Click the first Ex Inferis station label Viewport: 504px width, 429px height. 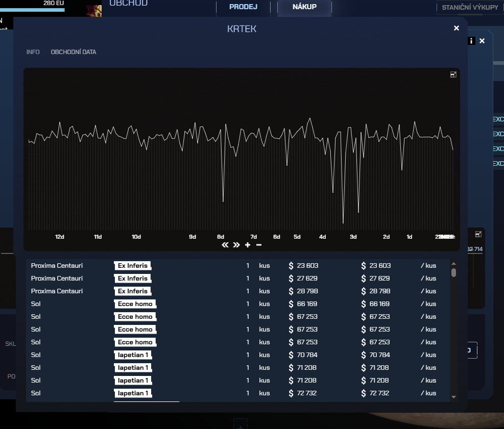tap(133, 266)
